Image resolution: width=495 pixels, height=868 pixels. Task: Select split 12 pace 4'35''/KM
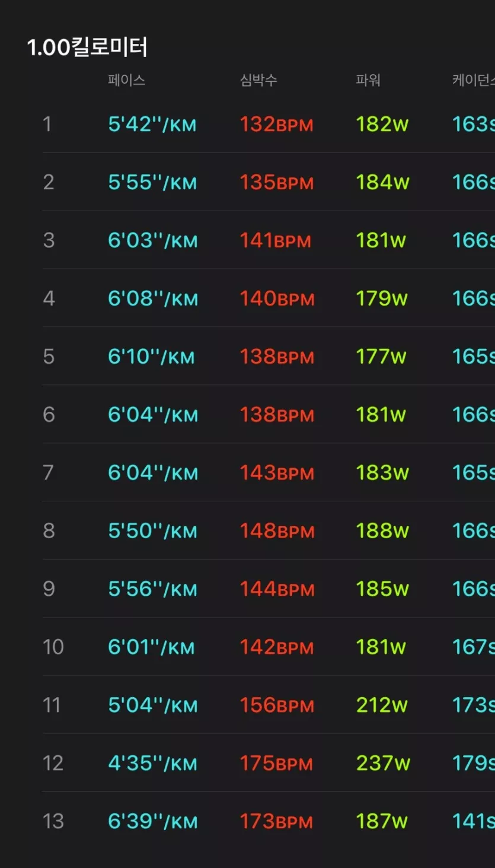[x=152, y=764]
